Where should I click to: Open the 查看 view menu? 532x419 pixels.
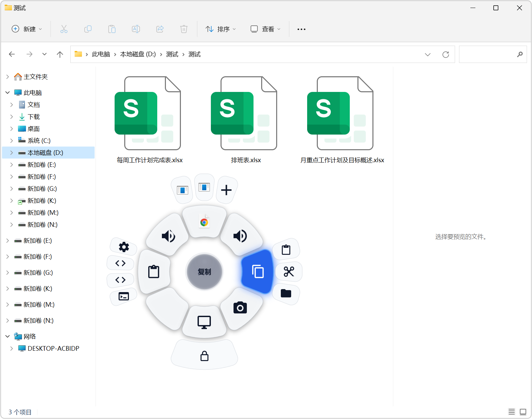[266, 29]
